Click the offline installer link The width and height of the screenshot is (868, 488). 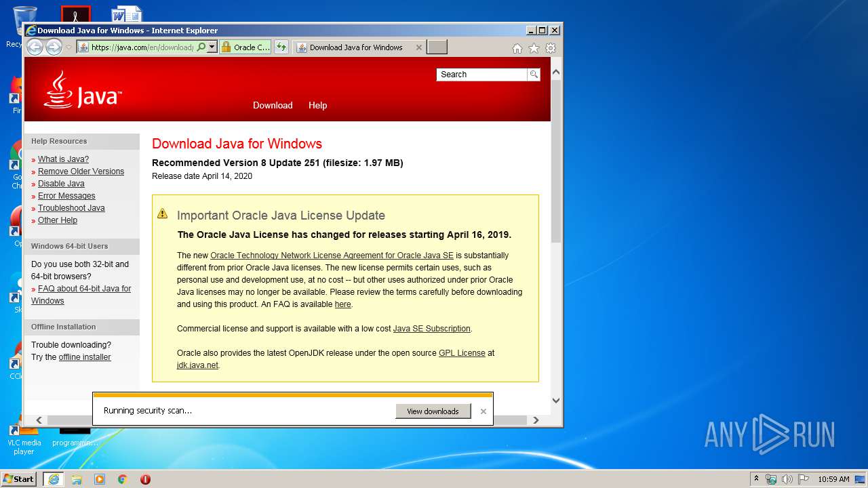coord(85,357)
